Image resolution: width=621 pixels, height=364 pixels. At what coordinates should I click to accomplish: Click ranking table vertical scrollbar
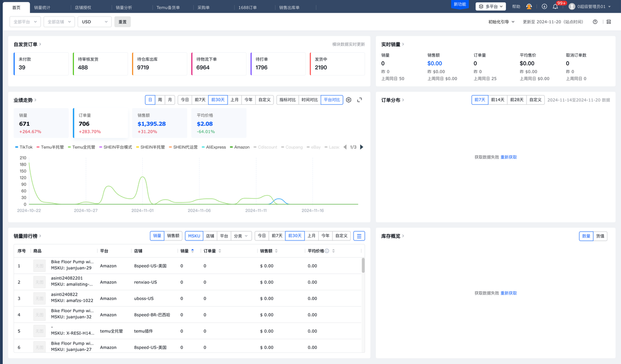(363, 265)
